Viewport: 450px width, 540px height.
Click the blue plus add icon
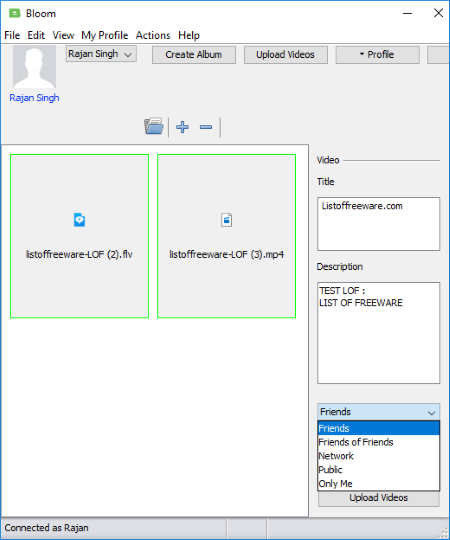[x=182, y=127]
